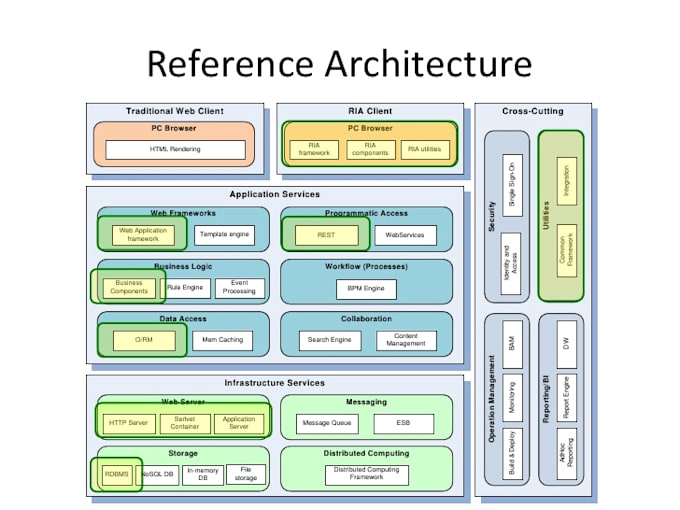Select the 'Integration' box
Image resolution: width=680 pixels, height=510 pixels.
click(x=566, y=181)
